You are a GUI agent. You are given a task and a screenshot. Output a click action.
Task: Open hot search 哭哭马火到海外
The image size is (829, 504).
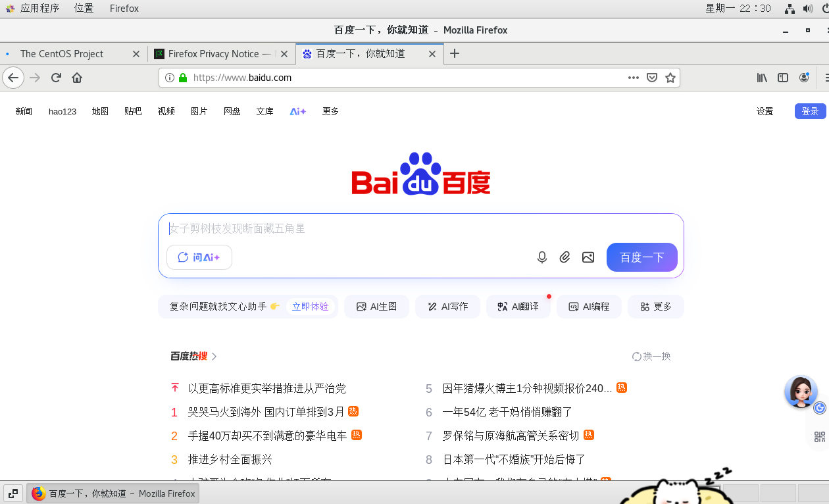point(266,412)
